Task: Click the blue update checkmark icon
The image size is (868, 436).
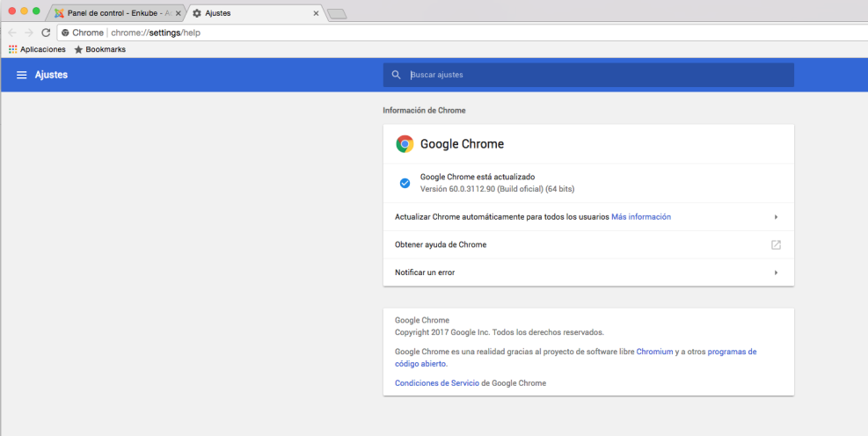Action: (405, 183)
